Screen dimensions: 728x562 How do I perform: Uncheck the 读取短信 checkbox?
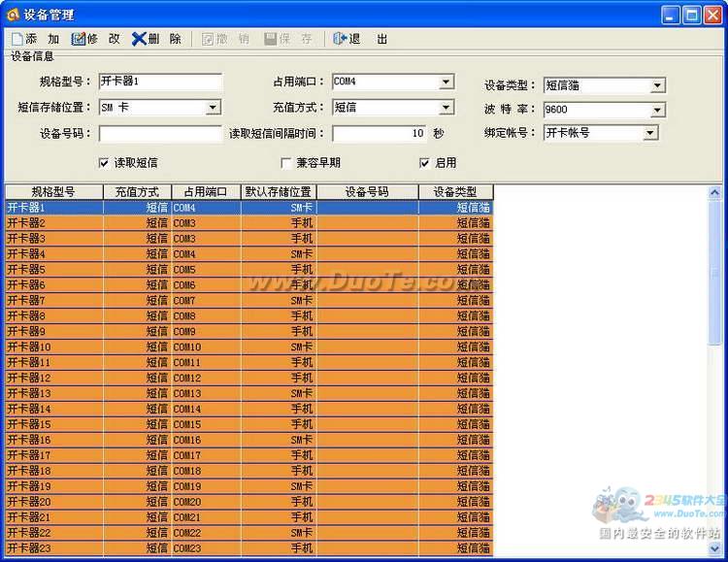104,163
